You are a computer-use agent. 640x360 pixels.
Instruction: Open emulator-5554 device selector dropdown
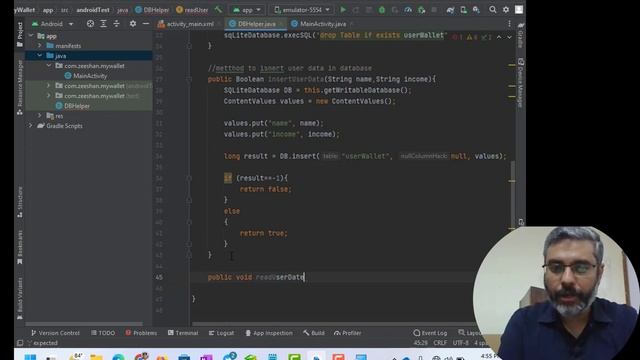tap(302, 9)
